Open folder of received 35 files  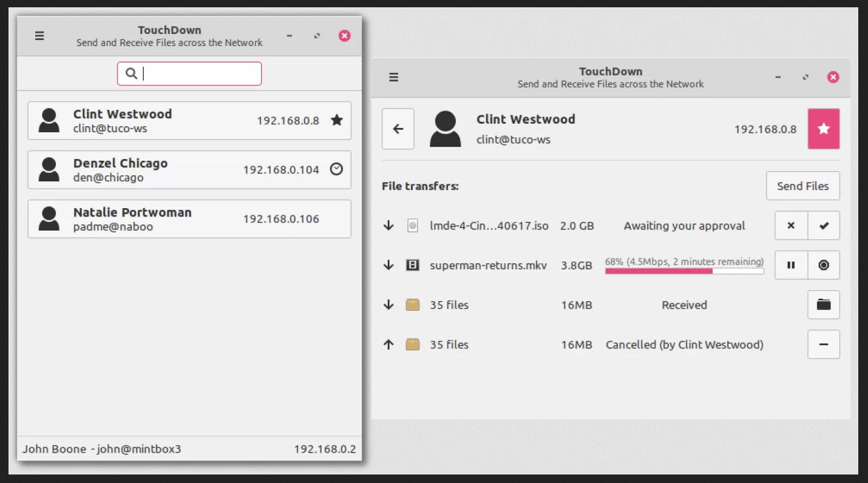tap(824, 305)
